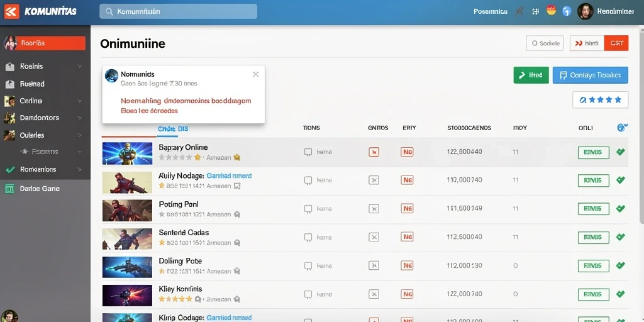
Task: Focus the Komunituàn search field
Action: 178,11
